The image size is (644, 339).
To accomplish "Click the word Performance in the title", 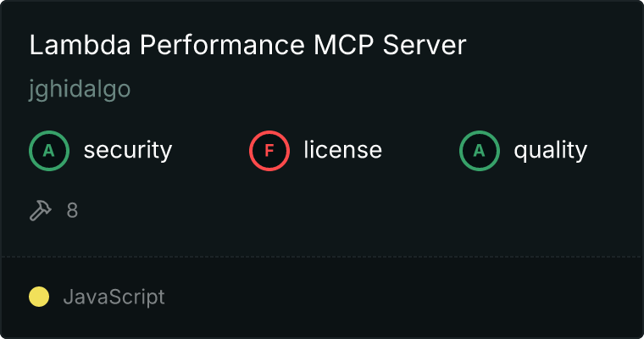I will (222, 45).
